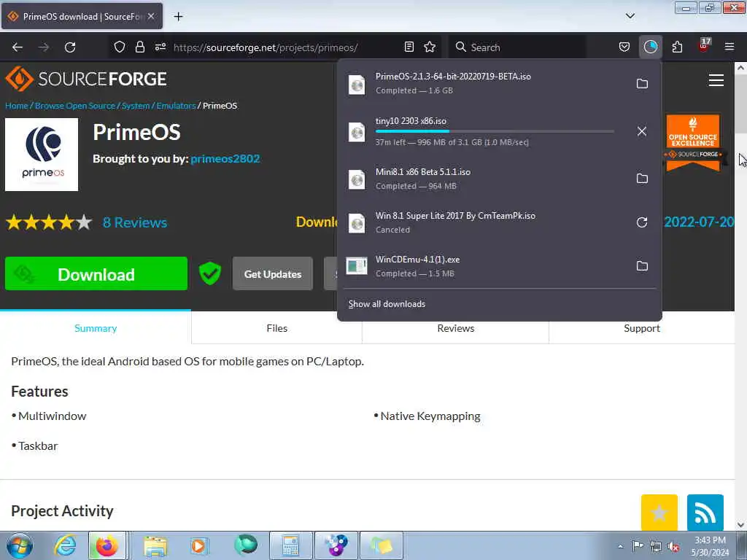
Task: Open Browse Open Source breadcrumb link
Action: tap(75, 106)
